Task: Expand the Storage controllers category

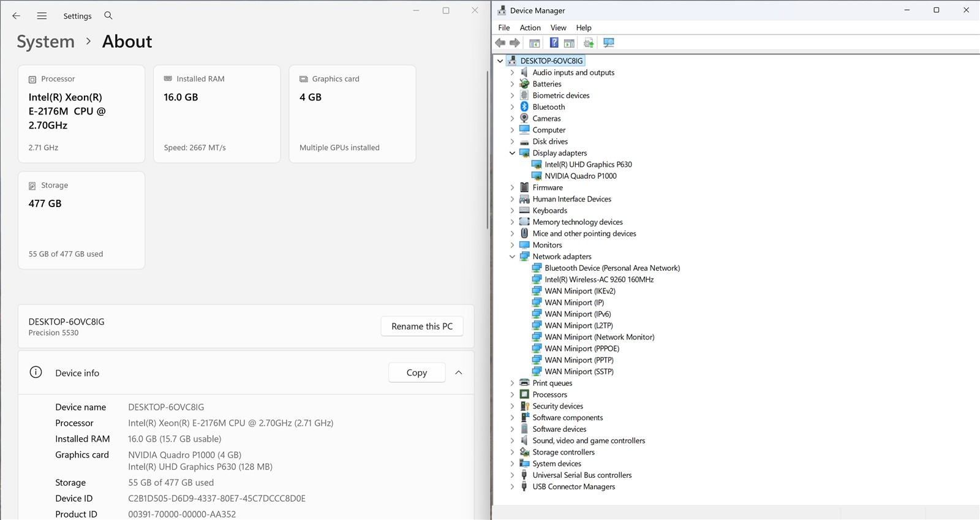Action: pos(513,452)
